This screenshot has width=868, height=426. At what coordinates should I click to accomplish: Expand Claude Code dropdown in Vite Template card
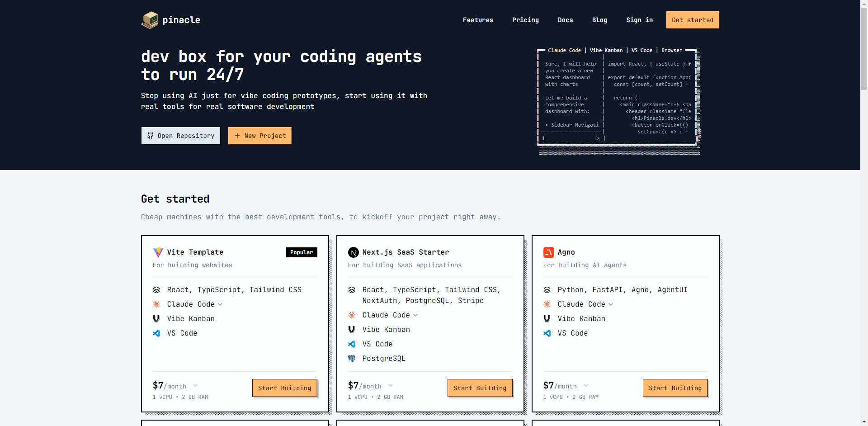pos(220,304)
